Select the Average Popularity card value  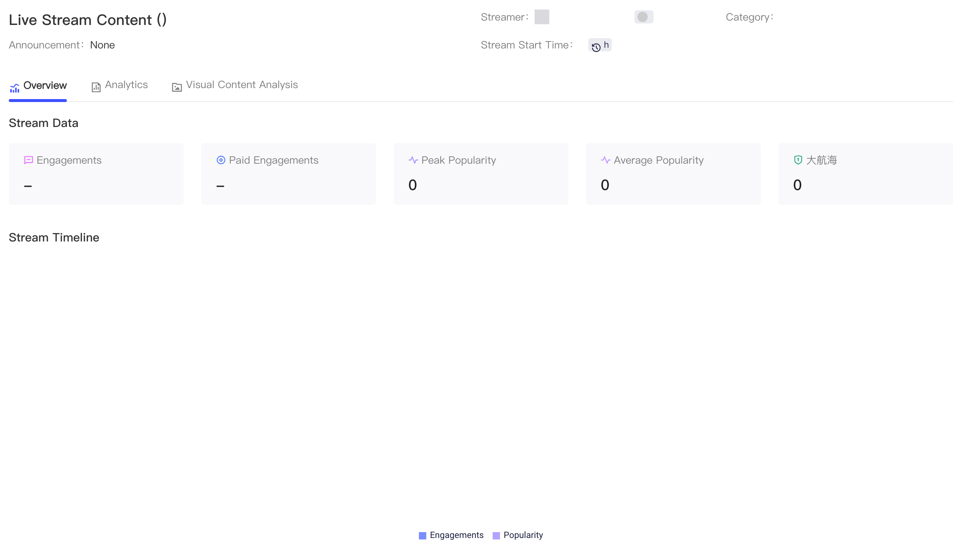605,185
